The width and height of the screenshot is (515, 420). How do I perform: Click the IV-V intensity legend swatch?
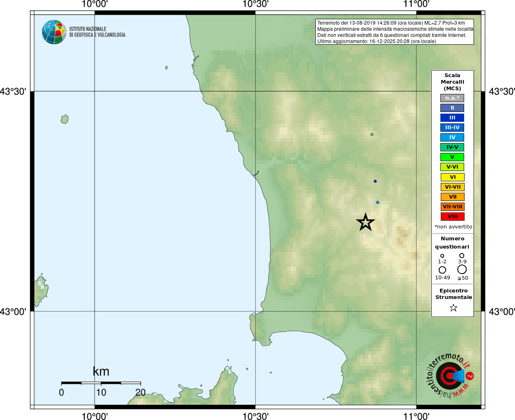[x=452, y=147]
